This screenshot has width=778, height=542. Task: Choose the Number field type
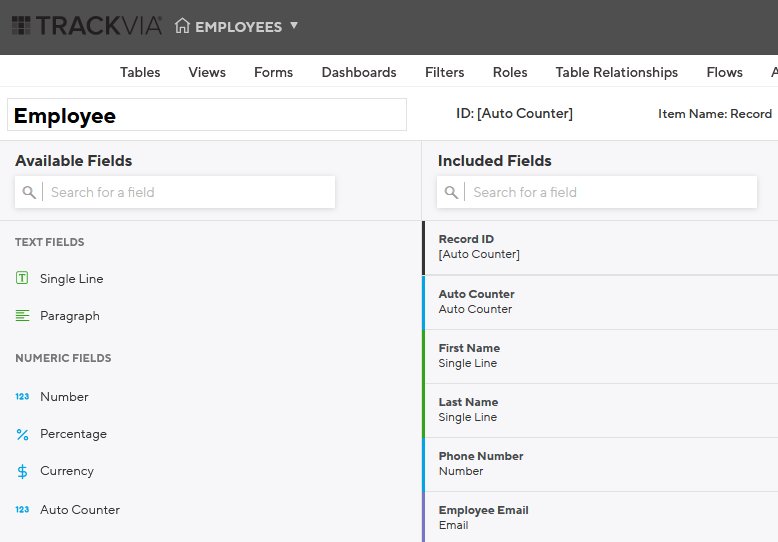click(65, 397)
